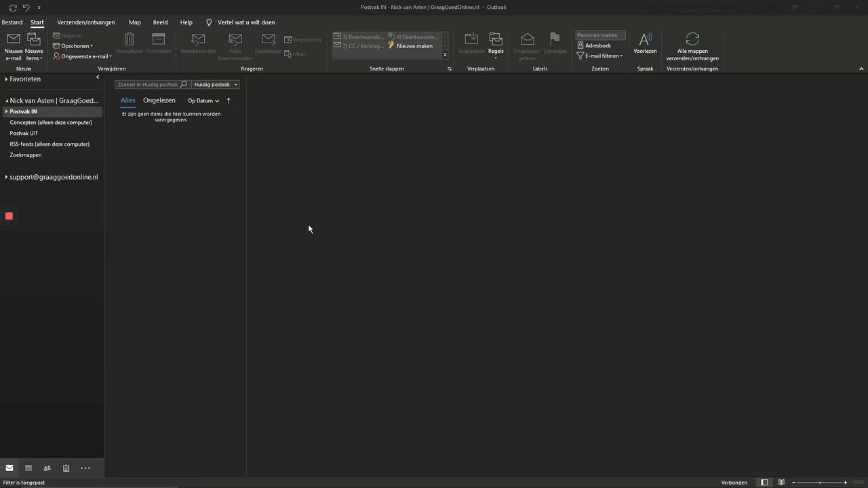Screen dimensions: 868x488
Task: Adjust the zoom slider in status bar
Action: coord(820,483)
